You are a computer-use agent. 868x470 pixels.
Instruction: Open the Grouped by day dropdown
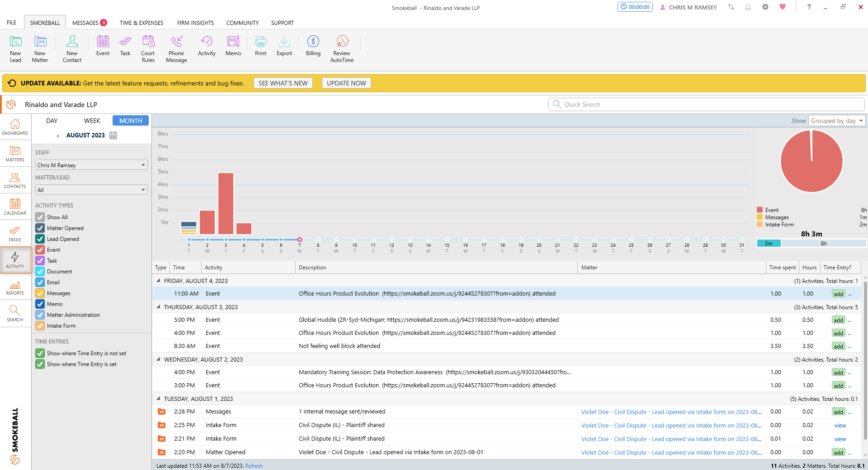pos(837,121)
